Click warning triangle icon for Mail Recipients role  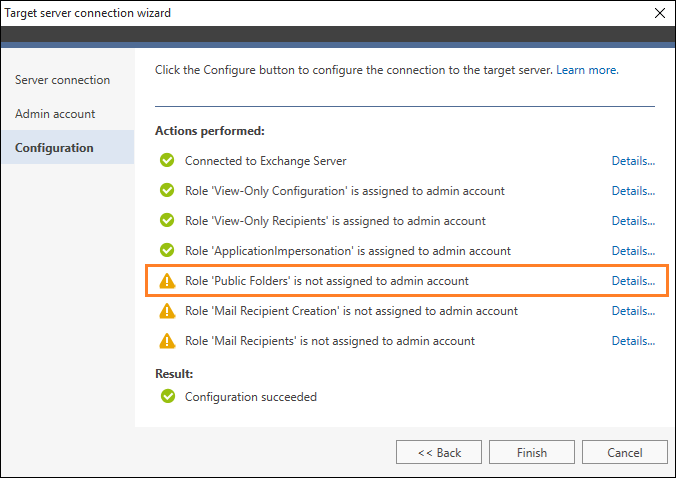[x=167, y=341]
